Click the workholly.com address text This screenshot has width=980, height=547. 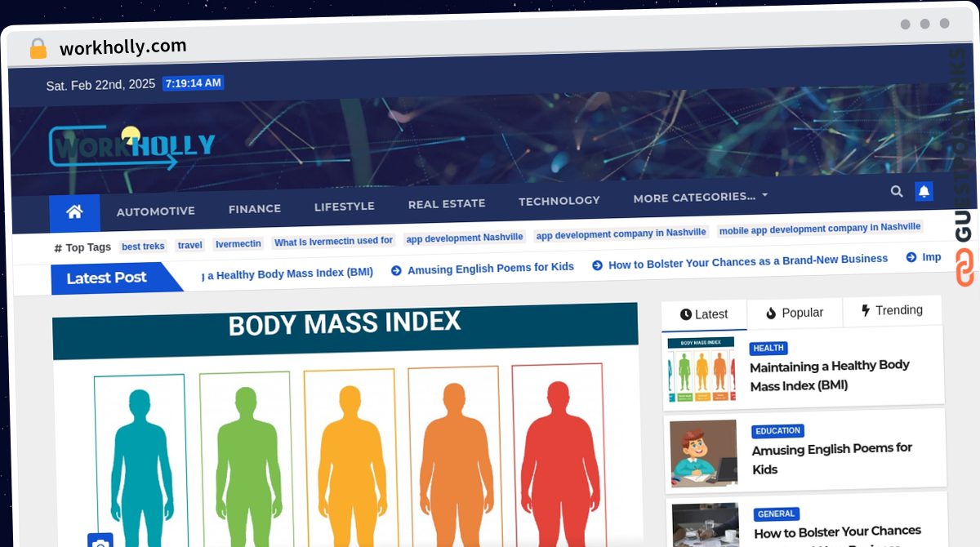click(123, 47)
